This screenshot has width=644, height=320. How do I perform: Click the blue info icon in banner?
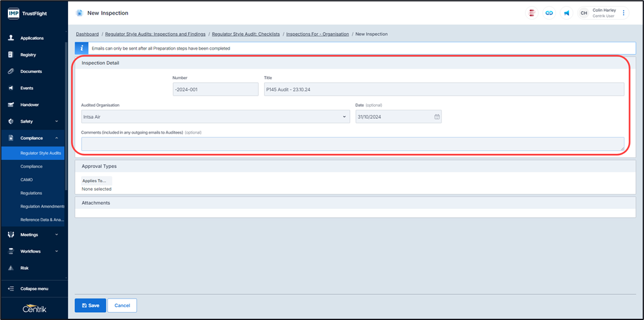(82, 48)
